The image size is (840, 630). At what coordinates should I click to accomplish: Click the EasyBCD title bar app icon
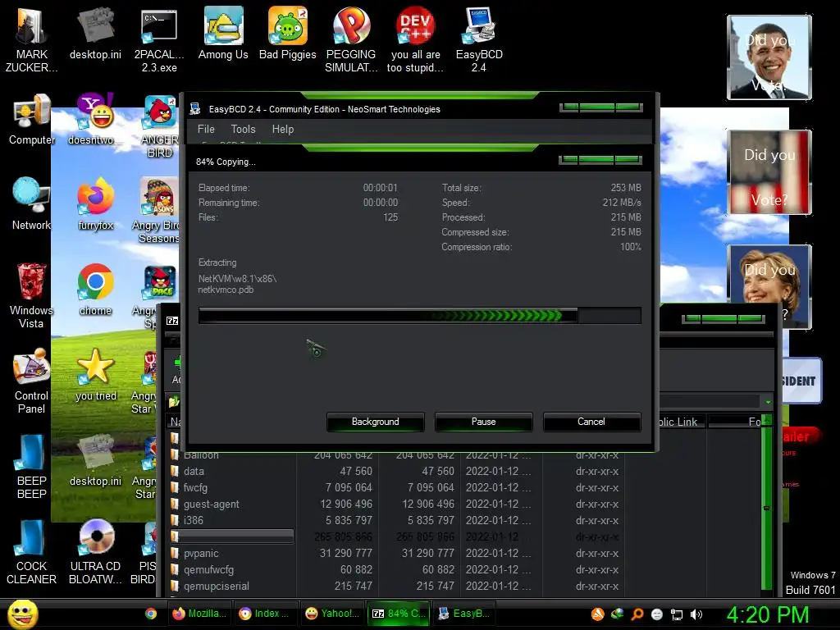195,109
